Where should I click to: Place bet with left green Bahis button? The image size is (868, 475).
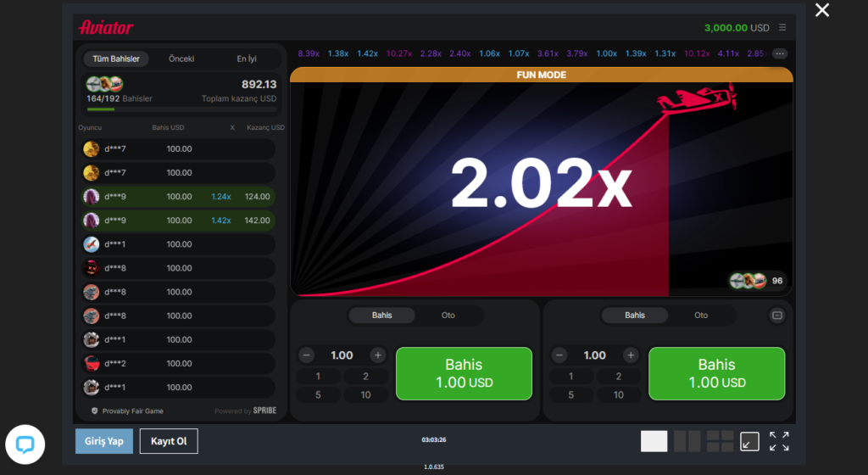[464, 373]
